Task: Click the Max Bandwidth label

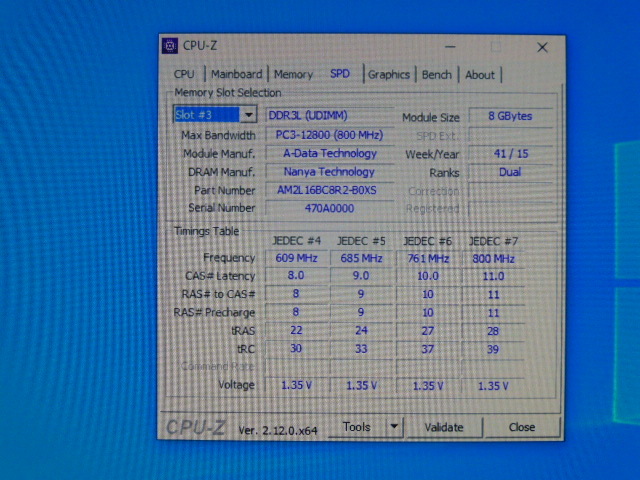Action: (218, 135)
